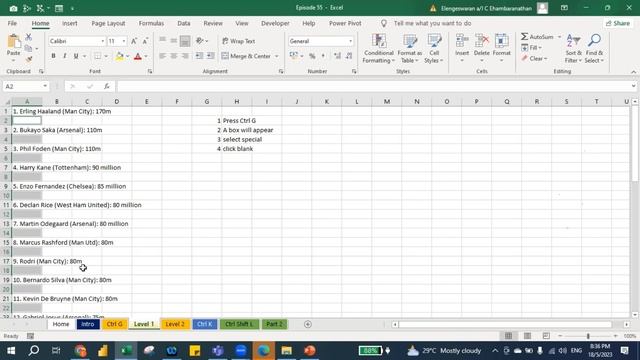Align text left in cell
Screen dimensions: 640x360
(162, 56)
